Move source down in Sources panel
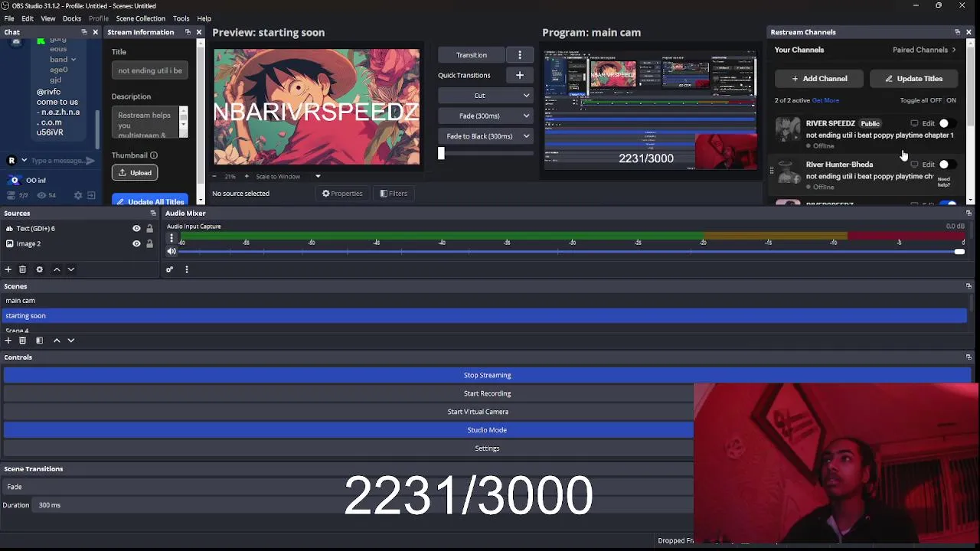The image size is (980, 551). 71,269
